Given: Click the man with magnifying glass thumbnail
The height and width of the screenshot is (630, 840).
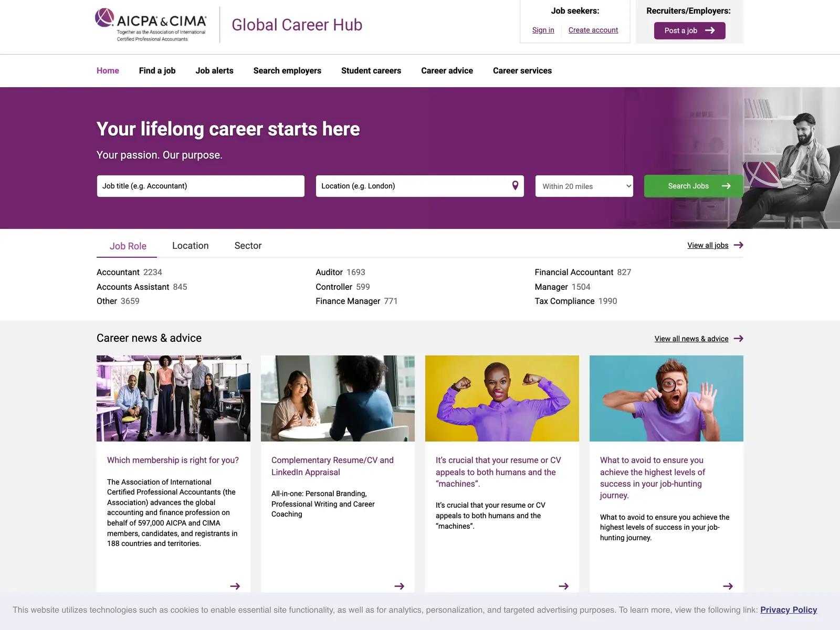Looking at the screenshot, I should [666, 398].
